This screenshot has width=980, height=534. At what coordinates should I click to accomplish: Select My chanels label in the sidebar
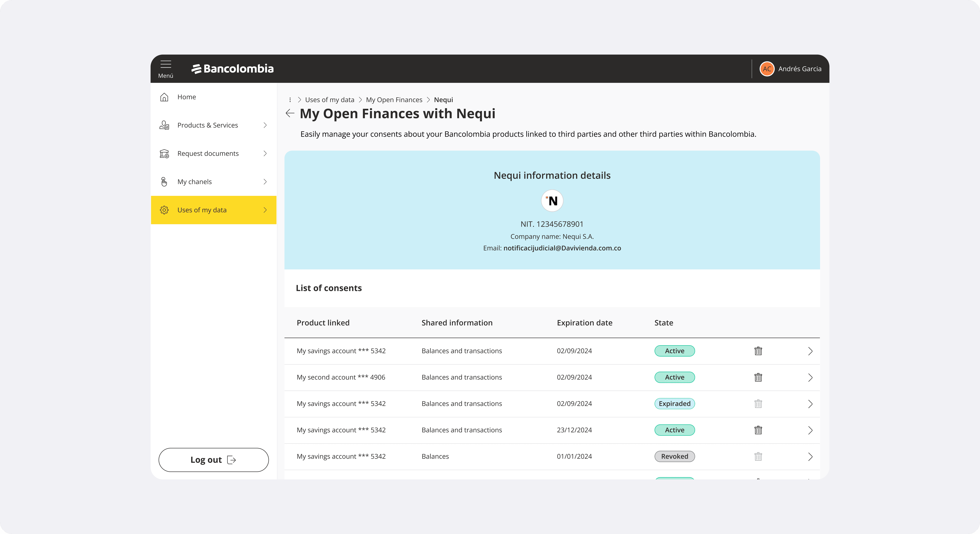point(194,182)
